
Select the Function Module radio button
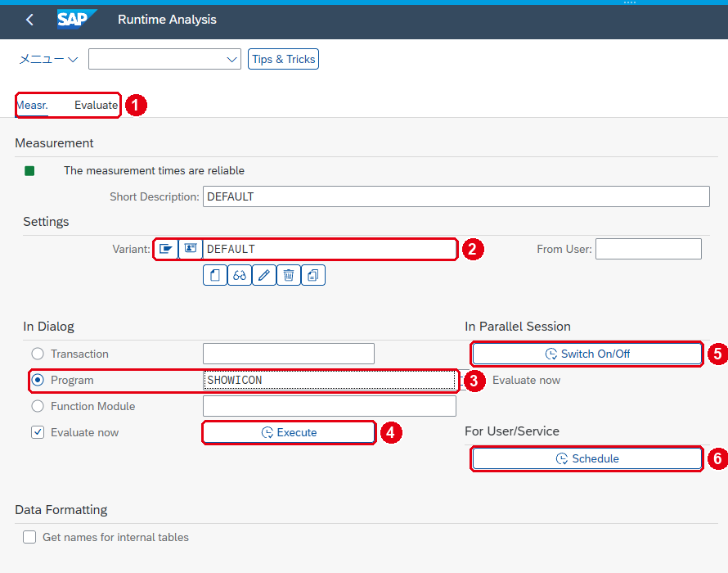[x=38, y=406]
